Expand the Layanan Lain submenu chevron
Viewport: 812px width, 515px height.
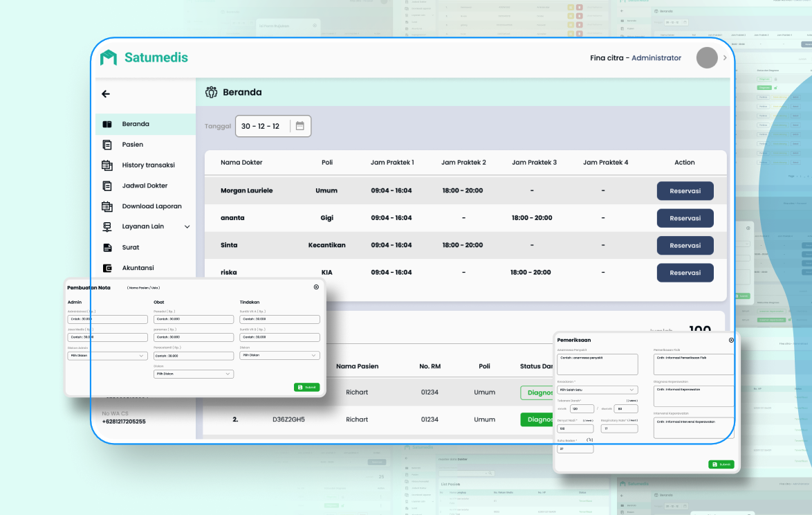click(187, 227)
